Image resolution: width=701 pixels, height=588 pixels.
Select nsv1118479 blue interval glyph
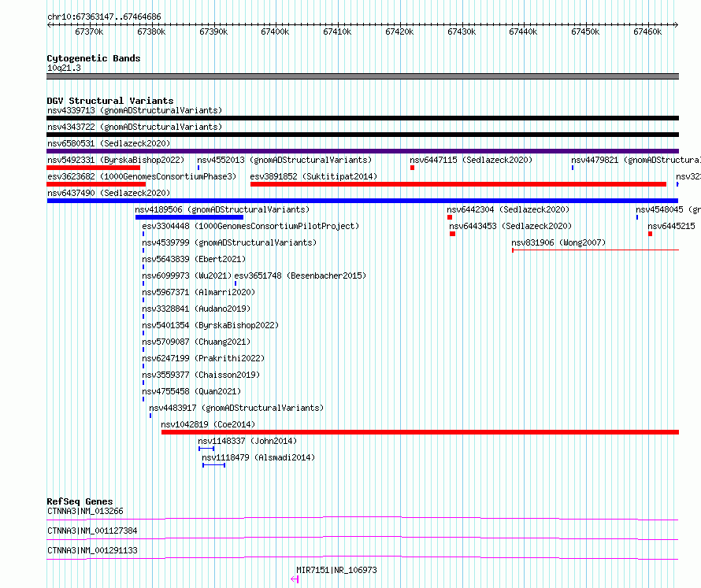tap(213, 465)
